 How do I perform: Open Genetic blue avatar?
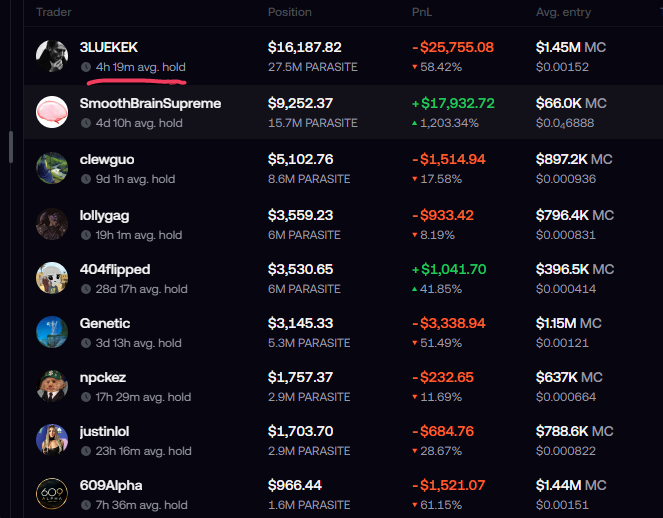click(x=52, y=332)
